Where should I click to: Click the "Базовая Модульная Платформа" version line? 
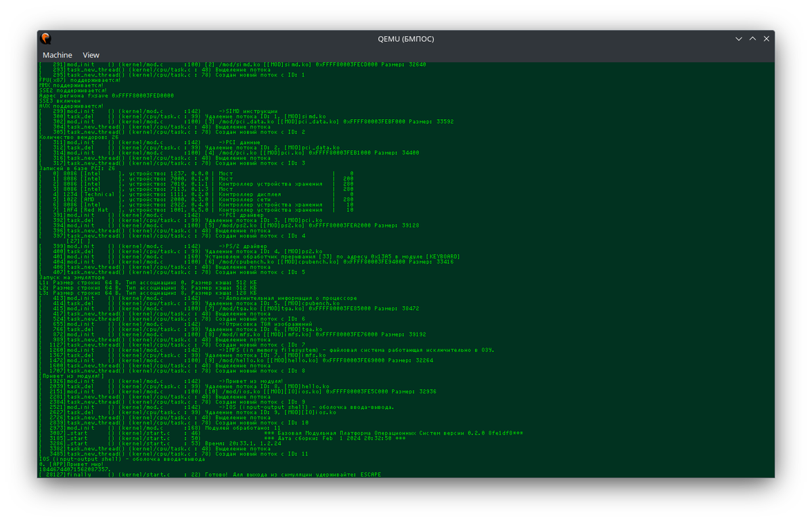coord(281,433)
